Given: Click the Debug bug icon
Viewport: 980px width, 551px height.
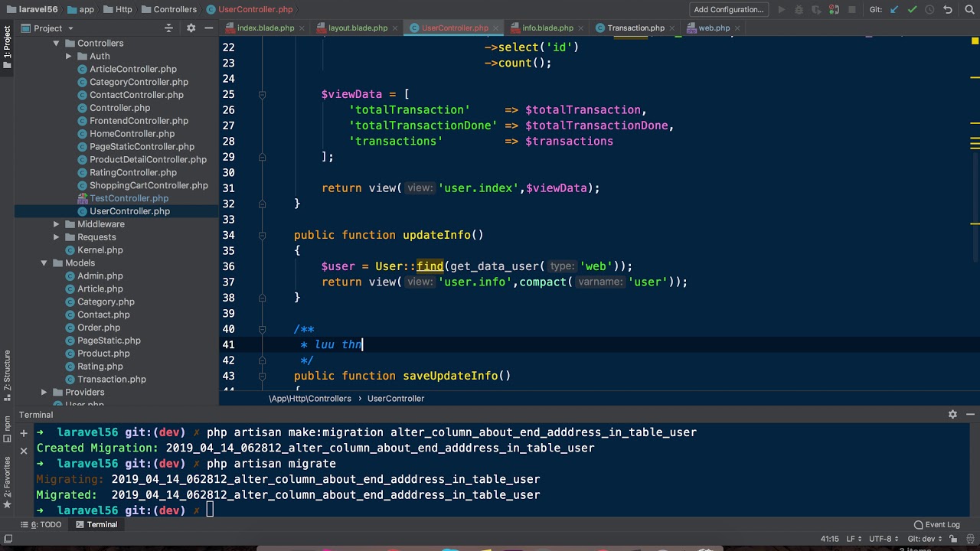Looking at the screenshot, I should click(800, 10).
